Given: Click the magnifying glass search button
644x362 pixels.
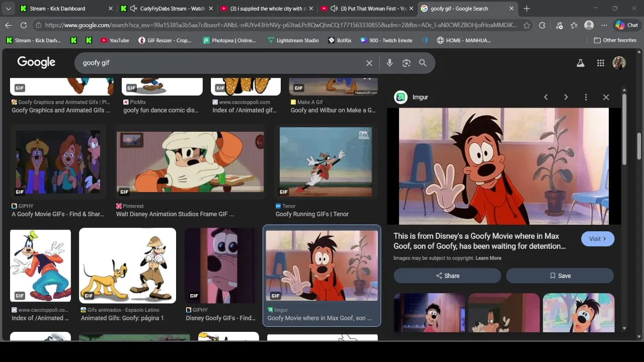Looking at the screenshot, I should (x=423, y=63).
